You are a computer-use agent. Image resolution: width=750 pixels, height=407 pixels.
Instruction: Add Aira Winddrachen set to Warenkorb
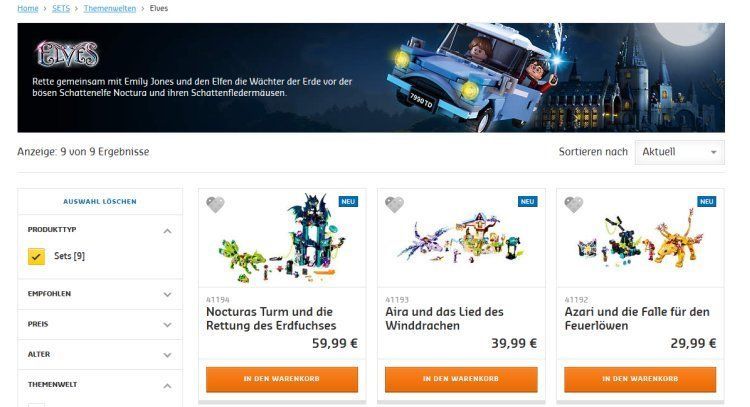click(461, 379)
